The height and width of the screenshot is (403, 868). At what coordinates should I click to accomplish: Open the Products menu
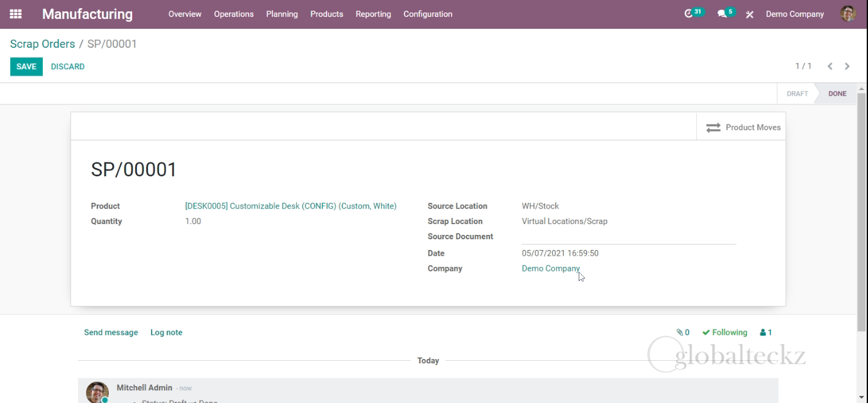326,14
